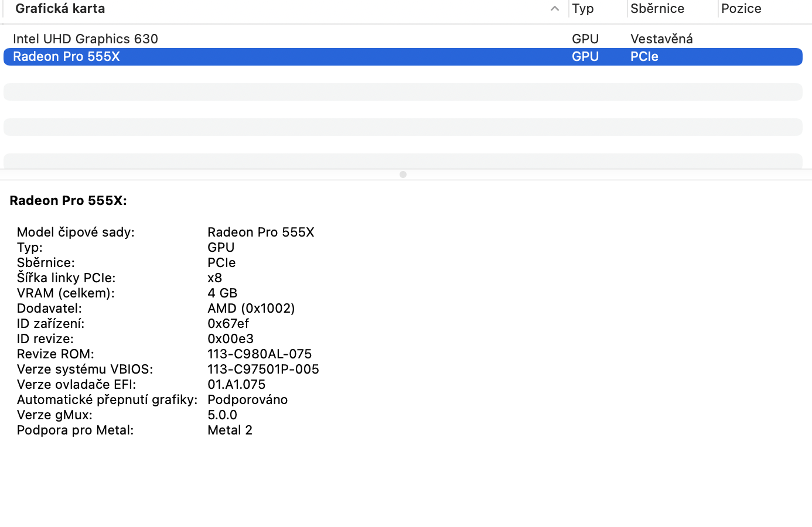This screenshot has width=812, height=527.
Task: Click the Verze systému VBIOS label
Action: pyautogui.click(x=85, y=369)
